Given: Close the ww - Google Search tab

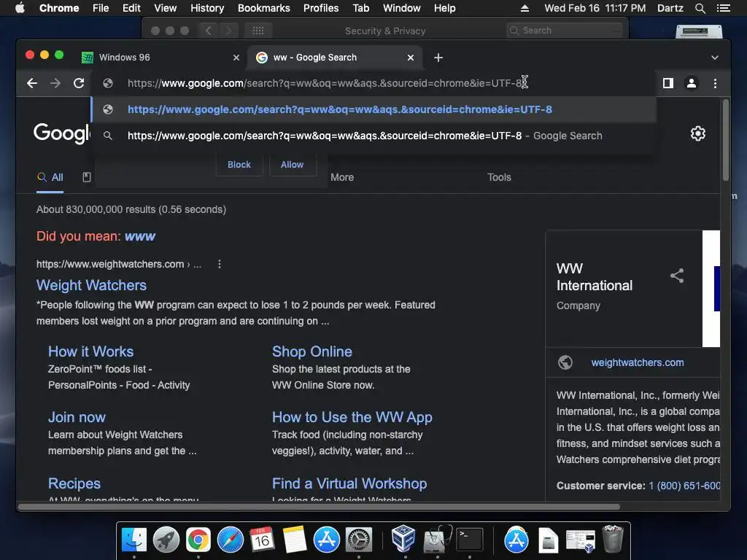Looking at the screenshot, I should (411, 58).
